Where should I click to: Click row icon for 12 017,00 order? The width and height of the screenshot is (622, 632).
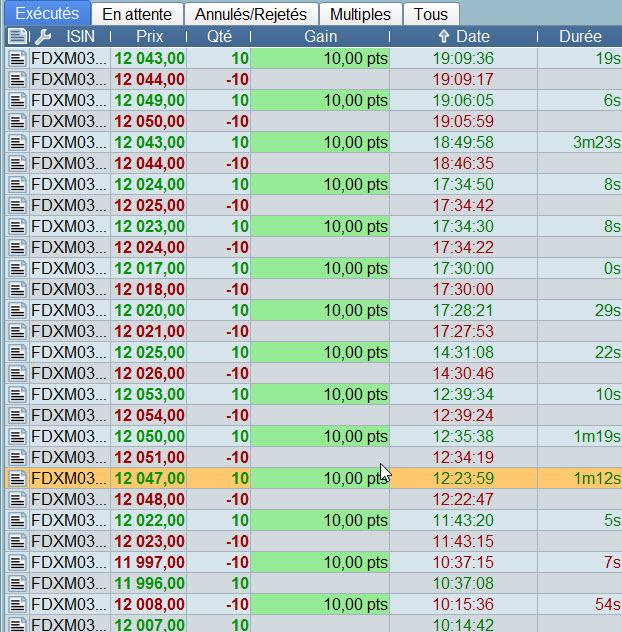[x=17, y=268]
